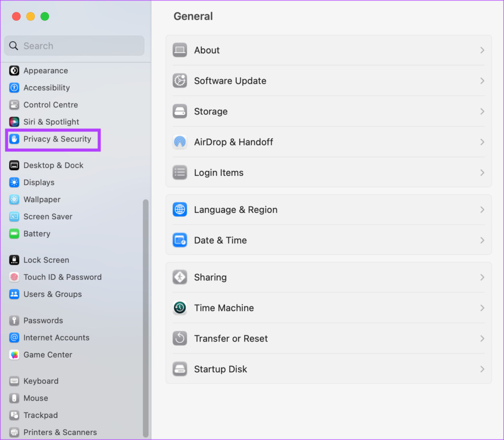Image resolution: width=504 pixels, height=440 pixels.
Task: Select Desktop & Dock label
Action: click(53, 165)
